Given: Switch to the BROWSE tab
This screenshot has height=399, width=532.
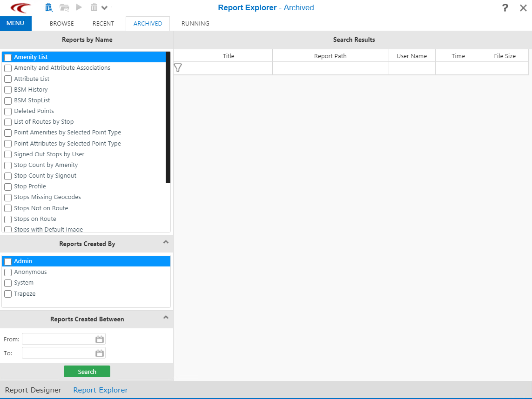Looking at the screenshot, I should click(x=61, y=24).
